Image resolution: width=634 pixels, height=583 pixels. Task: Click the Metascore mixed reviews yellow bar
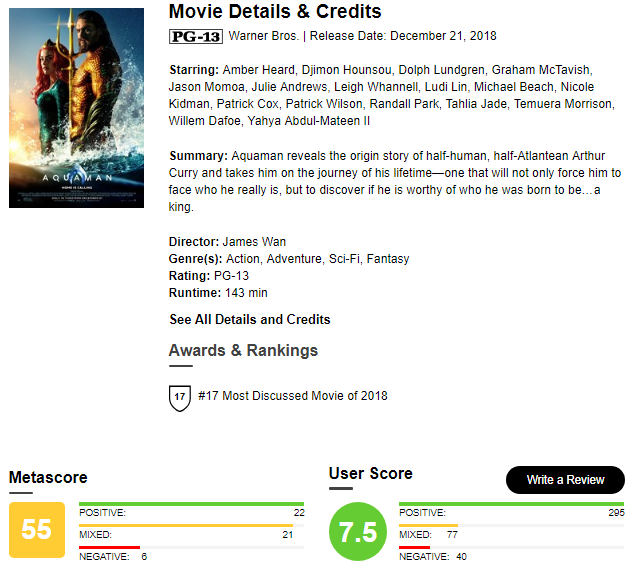[186, 526]
